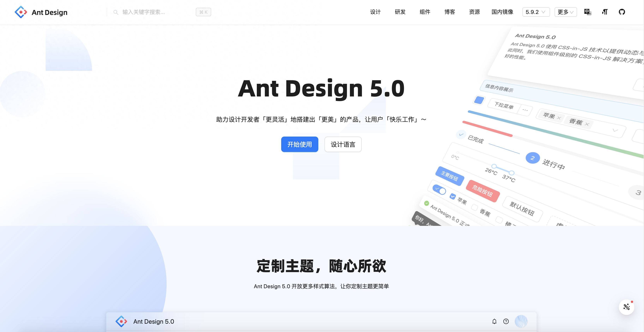
Task: Open the GitHub repository icon
Action: [x=622, y=12]
